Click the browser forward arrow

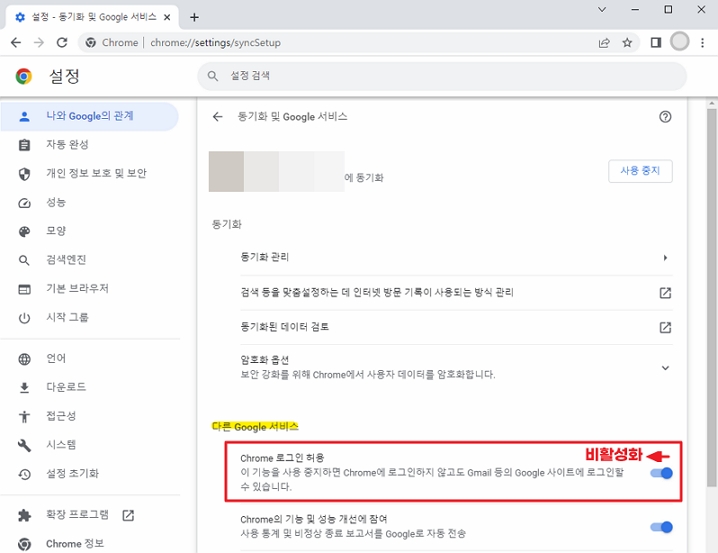click(39, 43)
